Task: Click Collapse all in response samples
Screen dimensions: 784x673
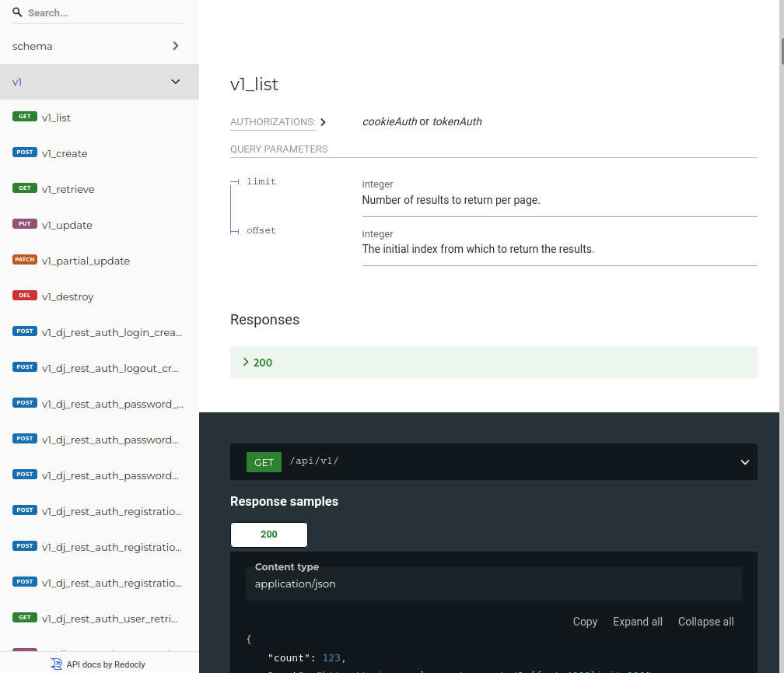Action: coord(706,622)
